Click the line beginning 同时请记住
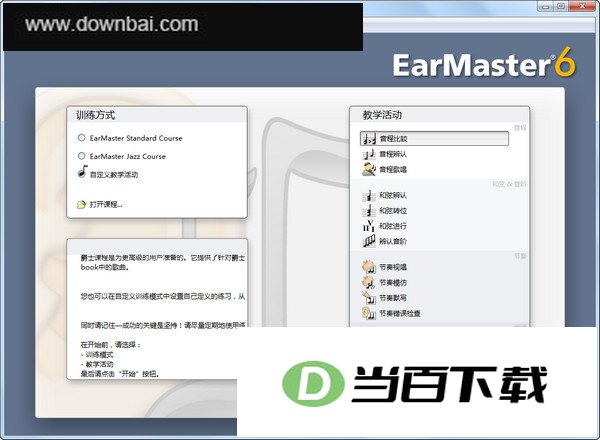 click(x=163, y=325)
